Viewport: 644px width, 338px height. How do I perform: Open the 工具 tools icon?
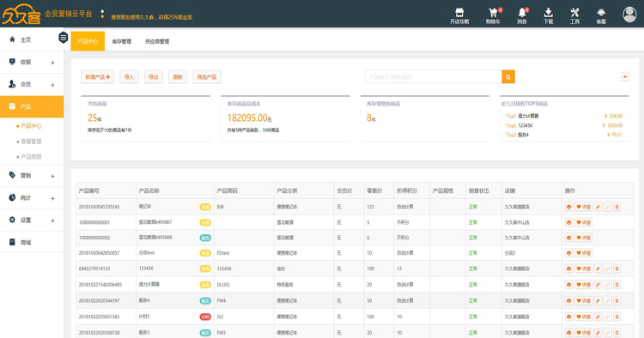pyautogui.click(x=574, y=15)
